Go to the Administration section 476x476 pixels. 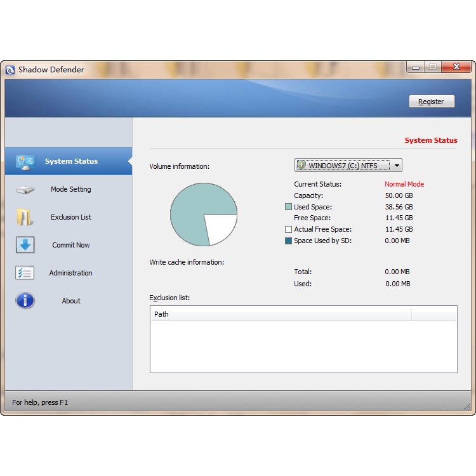[70, 273]
